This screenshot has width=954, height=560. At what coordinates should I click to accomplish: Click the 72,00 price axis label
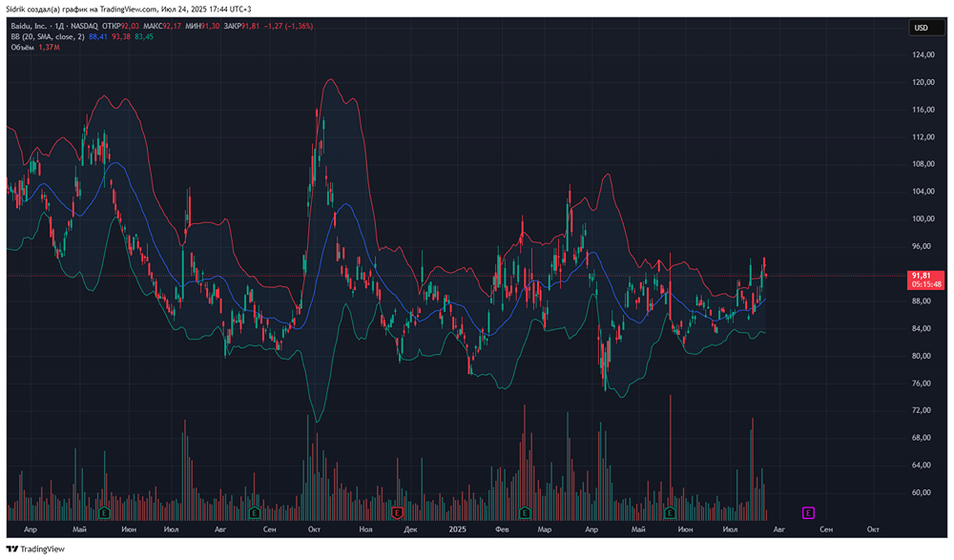923,410
